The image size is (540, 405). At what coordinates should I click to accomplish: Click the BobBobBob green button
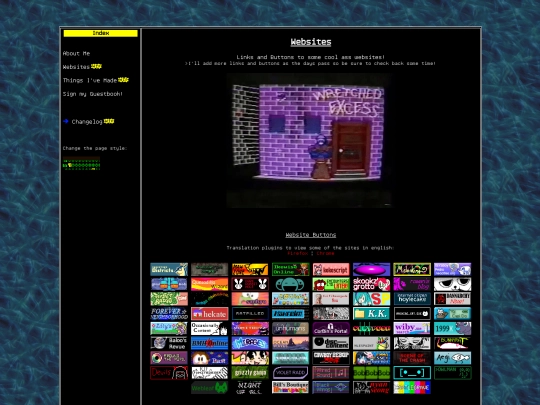[x=372, y=373]
